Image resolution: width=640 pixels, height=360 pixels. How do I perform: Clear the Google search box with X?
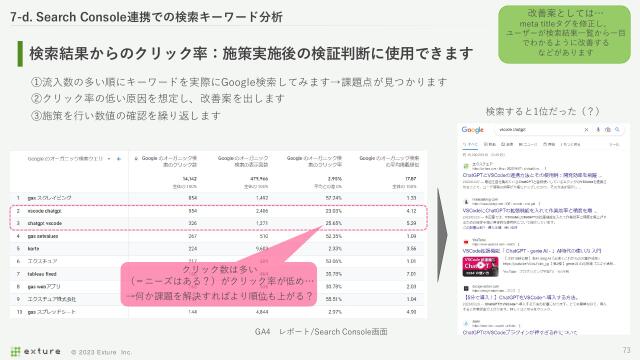587,129
